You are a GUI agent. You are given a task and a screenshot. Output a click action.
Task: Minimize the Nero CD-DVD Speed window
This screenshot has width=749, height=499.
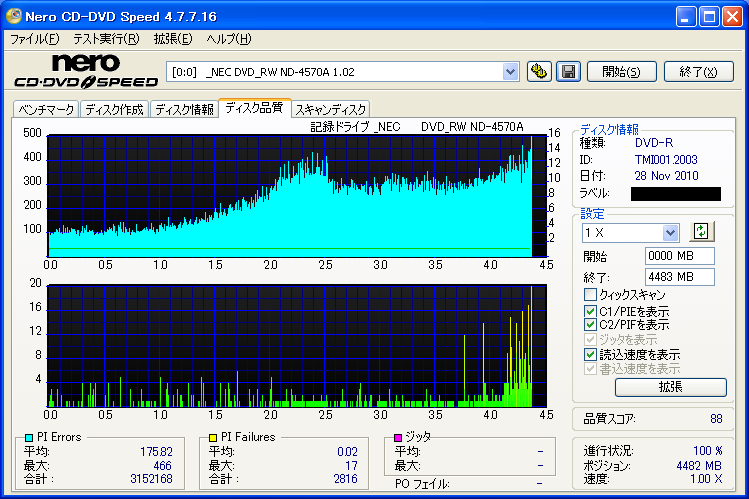pyautogui.click(x=686, y=17)
